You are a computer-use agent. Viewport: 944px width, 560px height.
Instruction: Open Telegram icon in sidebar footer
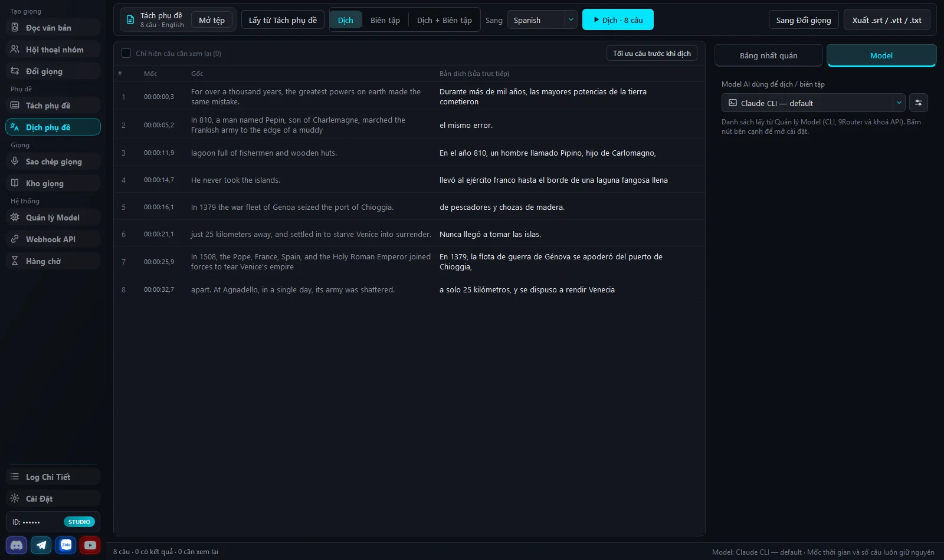pyautogui.click(x=41, y=545)
